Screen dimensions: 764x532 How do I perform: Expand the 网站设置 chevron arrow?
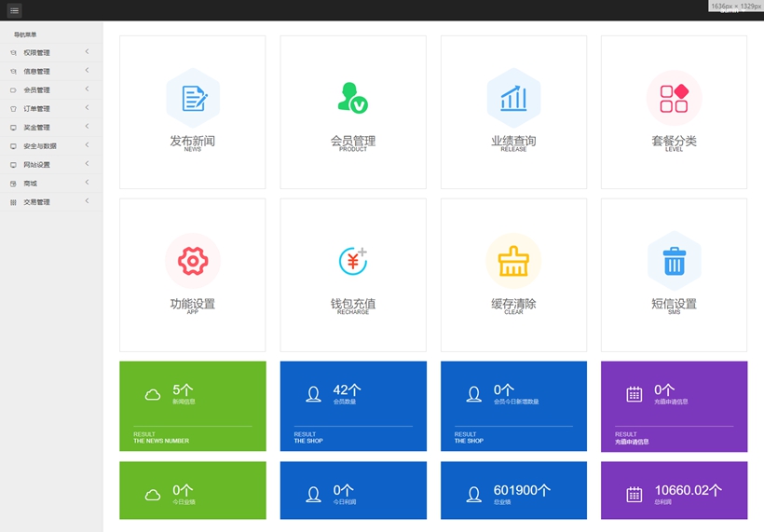tap(87, 164)
